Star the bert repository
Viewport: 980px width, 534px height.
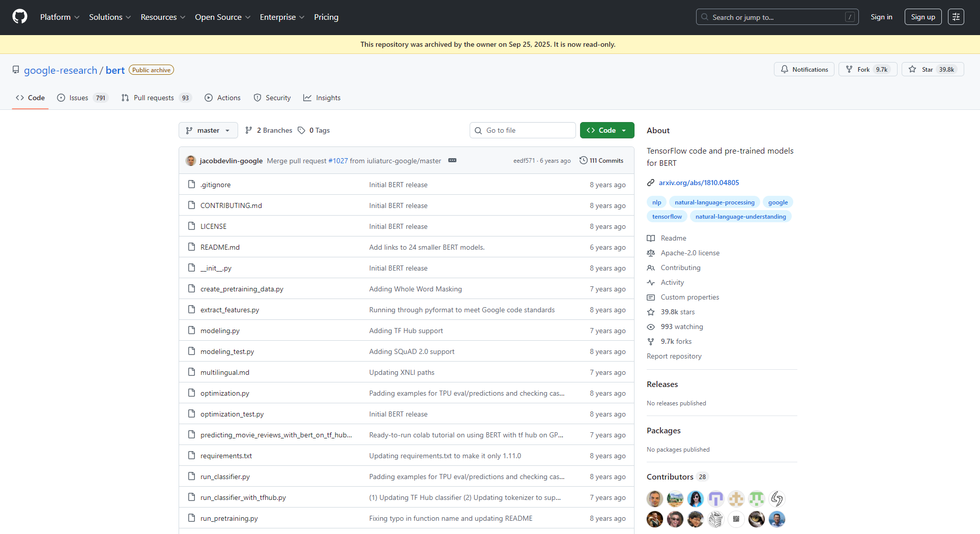pos(932,69)
